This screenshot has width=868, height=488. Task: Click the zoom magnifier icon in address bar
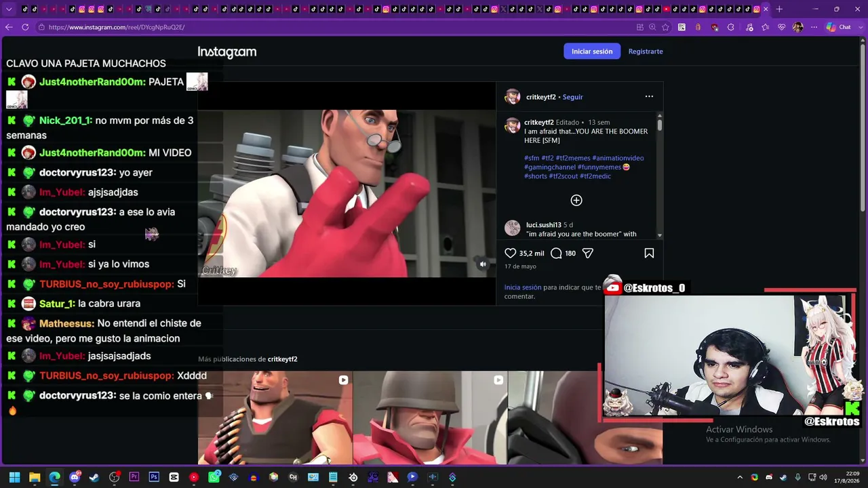pyautogui.click(x=652, y=27)
